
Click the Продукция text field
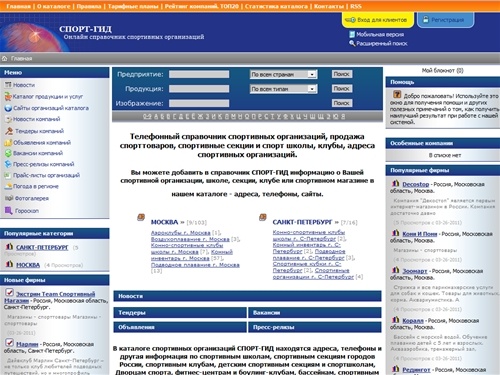pos(199,89)
